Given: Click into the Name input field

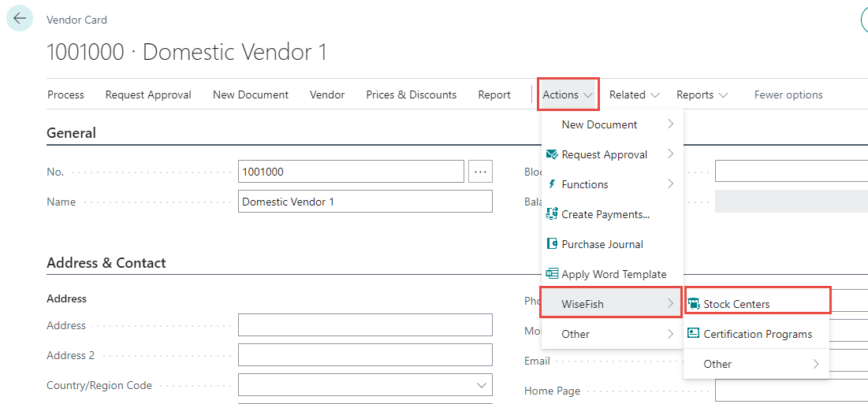Looking at the screenshot, I should point(365,202).
